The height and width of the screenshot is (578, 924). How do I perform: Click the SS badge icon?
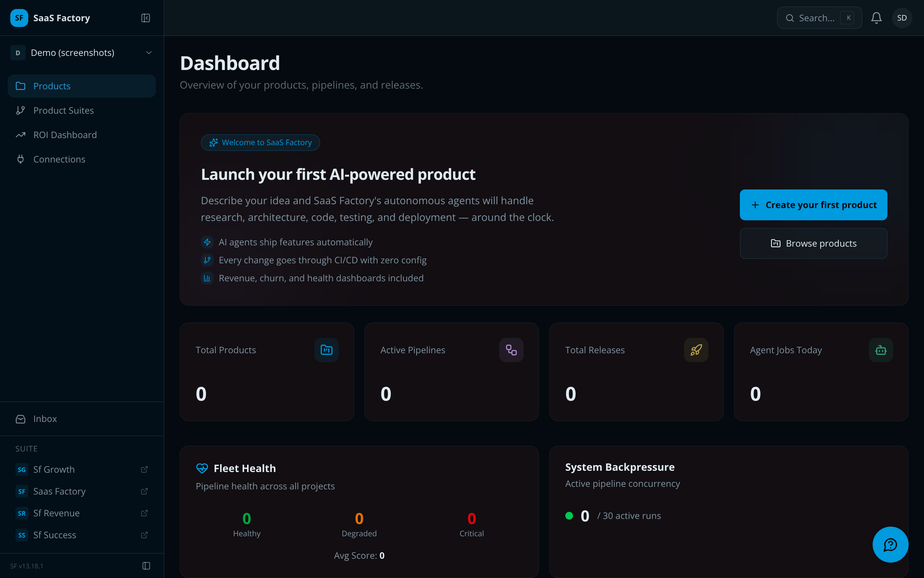click(22, 535)
